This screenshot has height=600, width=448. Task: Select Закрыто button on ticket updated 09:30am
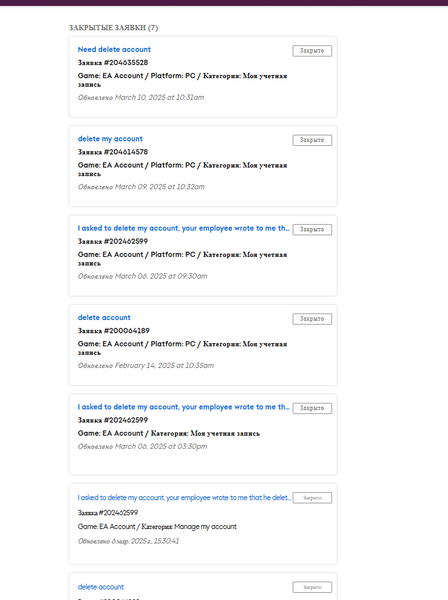point(312,230)
